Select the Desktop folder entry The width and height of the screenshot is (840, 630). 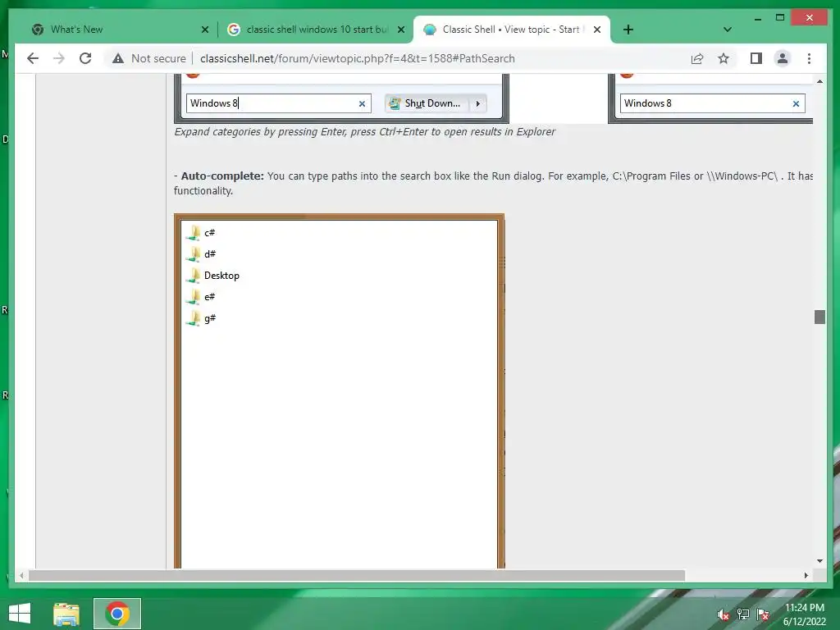[x=212, y=276]
